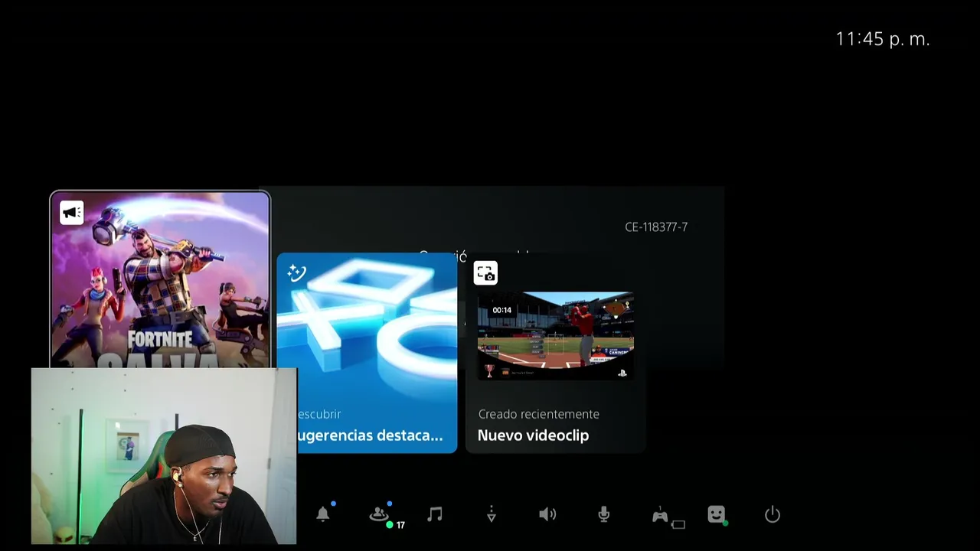
Task: Open the Sugerencias destacadas card
Action: point(367,353)
